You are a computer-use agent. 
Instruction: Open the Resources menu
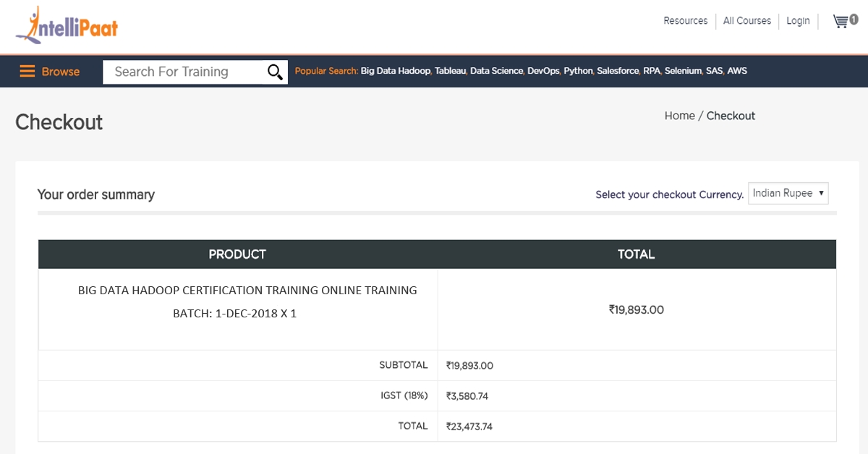[x=685, y=21]
